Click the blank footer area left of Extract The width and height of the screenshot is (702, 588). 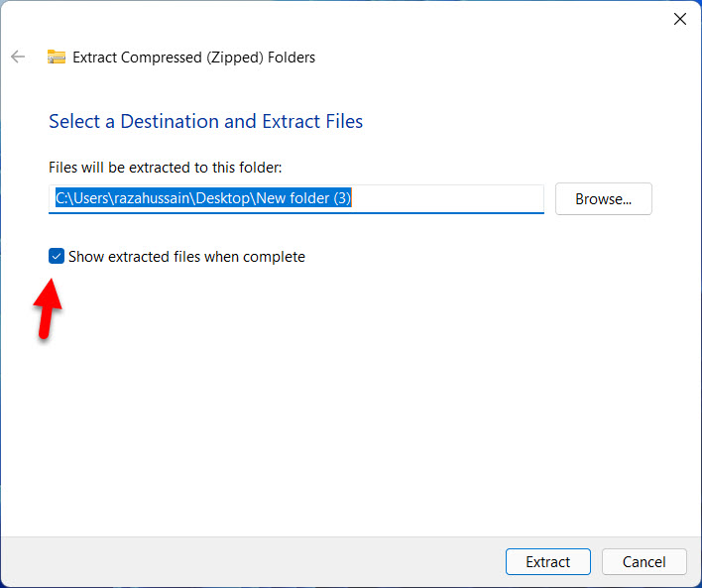(248, 561)
